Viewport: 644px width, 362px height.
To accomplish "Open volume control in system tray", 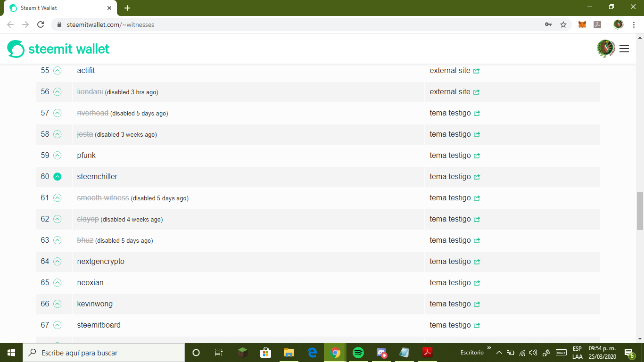I will [533, 353].
